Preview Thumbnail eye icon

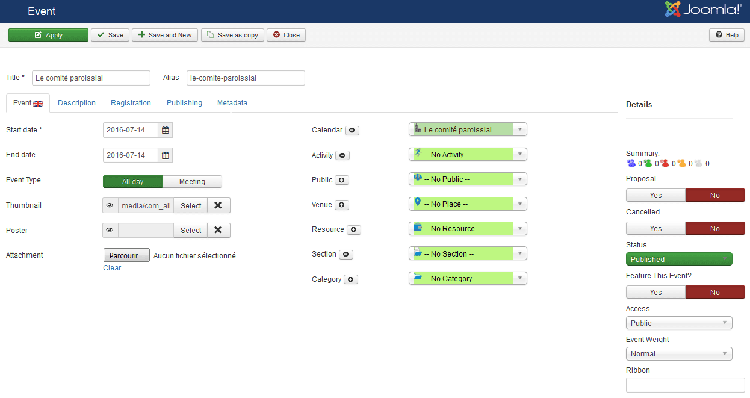click(x=110, y=205)
